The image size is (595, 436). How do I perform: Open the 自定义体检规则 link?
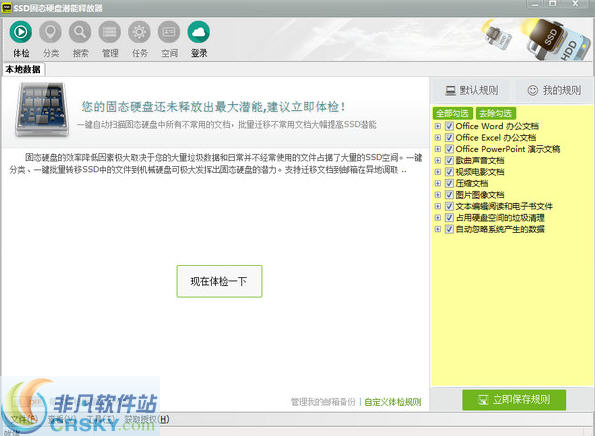tap(393, 402)
